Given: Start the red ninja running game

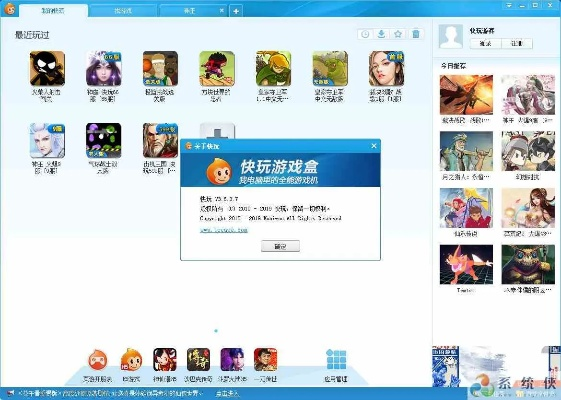Looking at the screenshot, I should click(217, 68).
